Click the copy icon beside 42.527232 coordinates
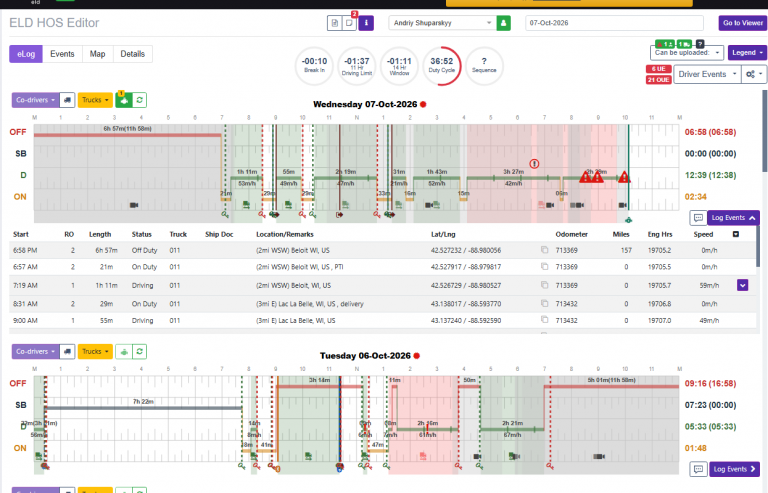The image size is (768, 493). 544,250
